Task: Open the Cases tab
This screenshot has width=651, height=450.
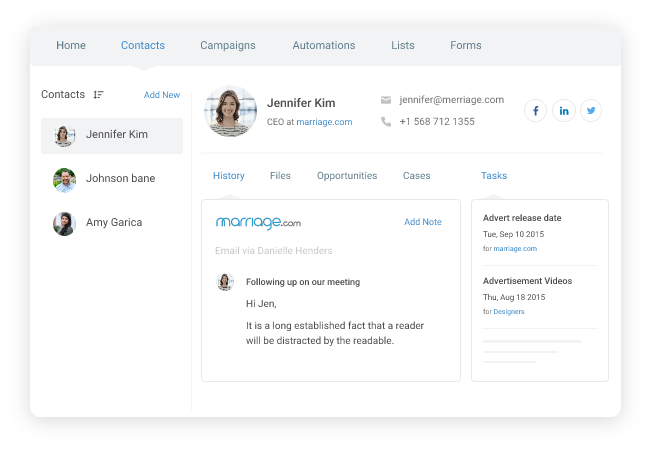Action: (x=416, y=176)
